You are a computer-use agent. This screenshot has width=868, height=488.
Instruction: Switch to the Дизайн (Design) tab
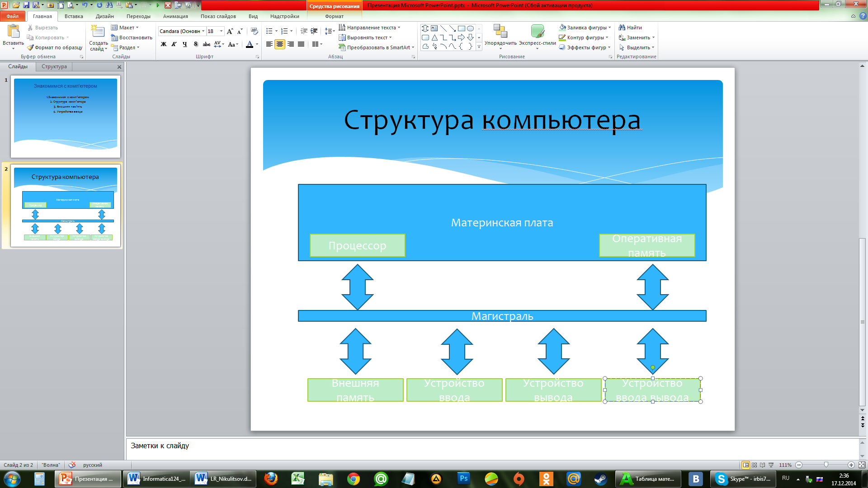pyautogui.click(x=105, y=16)
